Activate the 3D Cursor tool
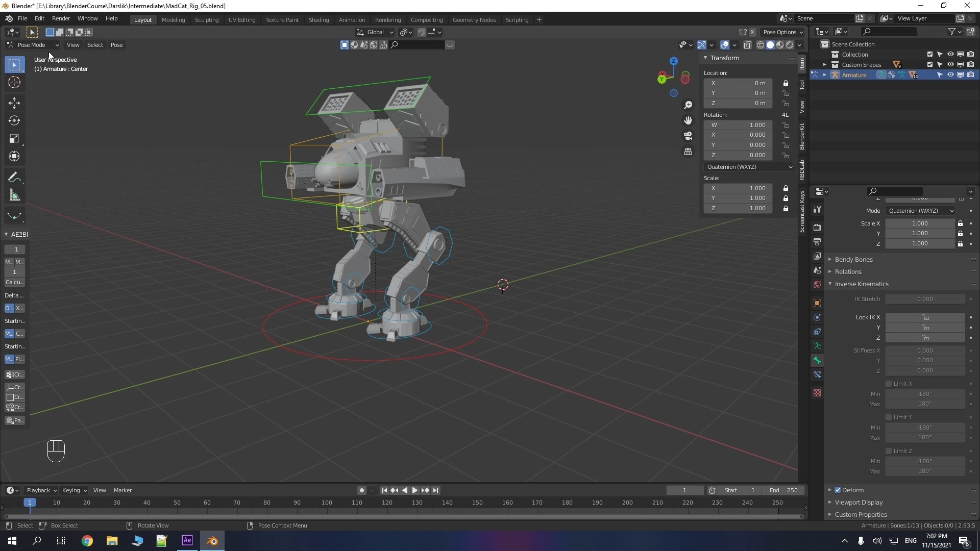The image size is (980, 551). [x=14, y=82]
